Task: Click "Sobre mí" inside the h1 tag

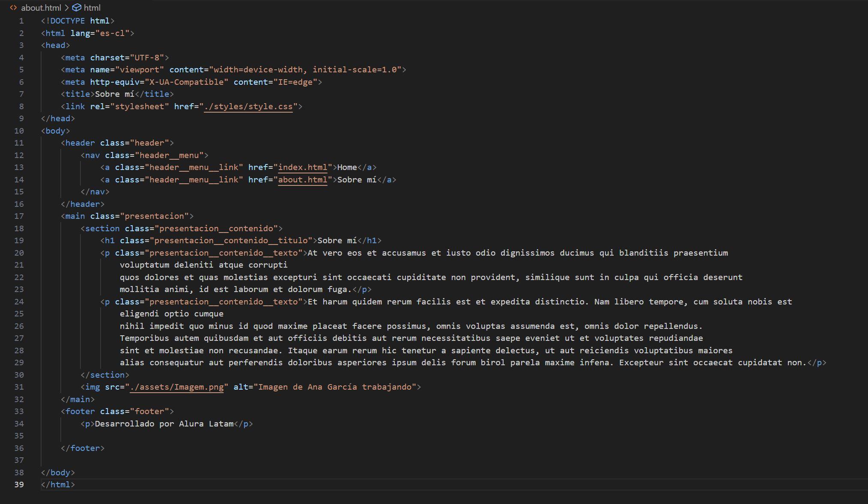Action: coord(337,241)
